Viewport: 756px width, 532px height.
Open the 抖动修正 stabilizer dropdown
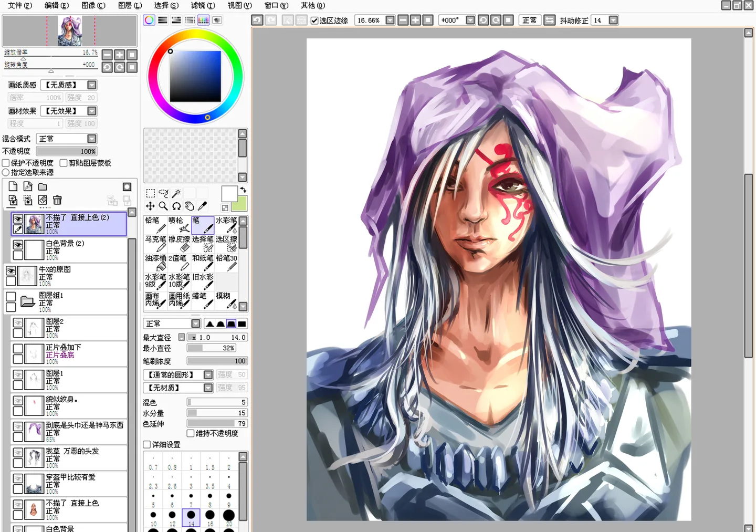(x=613, y=20)
